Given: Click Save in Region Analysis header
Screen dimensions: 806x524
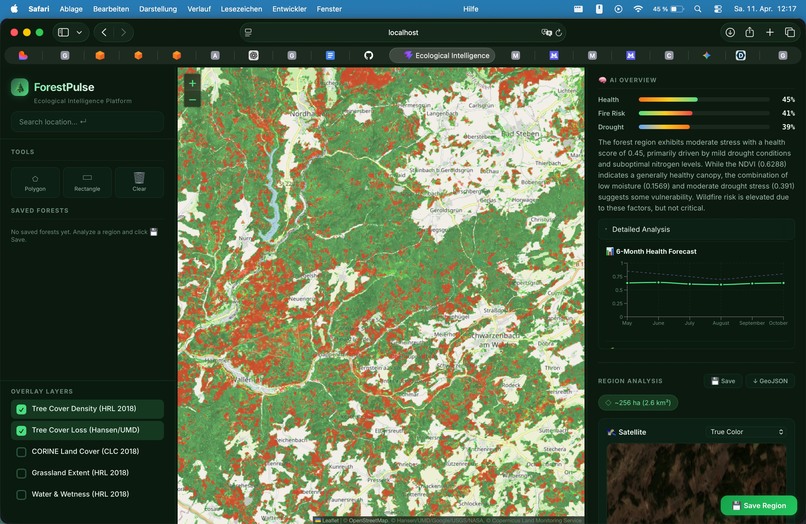Looking at the screenshot, I should pos(723,381).
